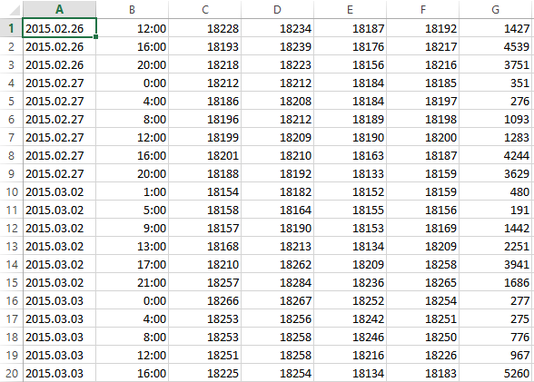Select cell G17 with value 275

[496, 319]
